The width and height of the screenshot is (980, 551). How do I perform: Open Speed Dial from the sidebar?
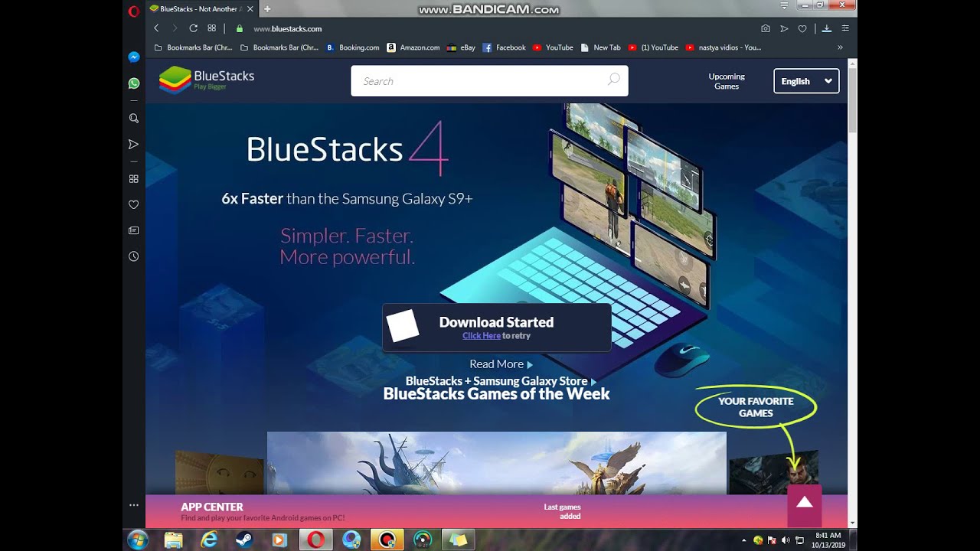pyautogui.click(x=133, y=179)
